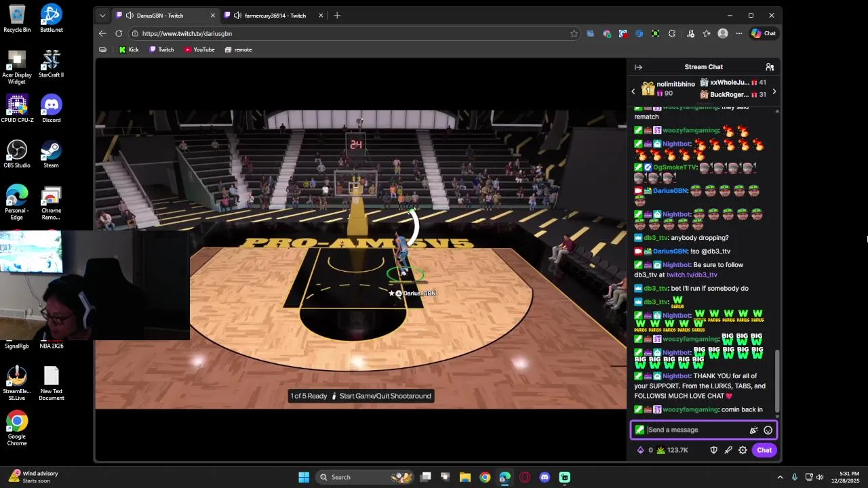Close the DariusGBN - Twitch tab
868x488 pixels.
point(212,16)
